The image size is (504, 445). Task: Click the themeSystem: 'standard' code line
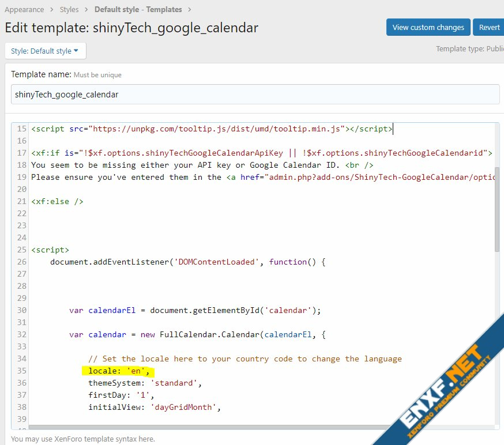click(x=145, y=383)
